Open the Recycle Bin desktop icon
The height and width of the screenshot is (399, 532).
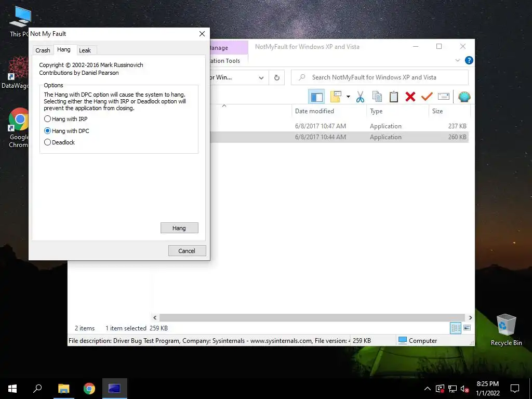506,330
